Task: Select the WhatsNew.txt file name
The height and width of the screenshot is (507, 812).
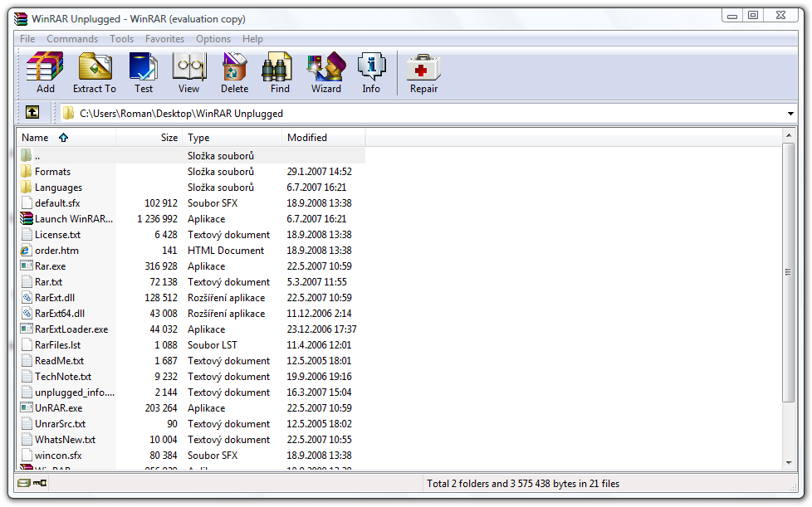Action: [x=66, y=439]
